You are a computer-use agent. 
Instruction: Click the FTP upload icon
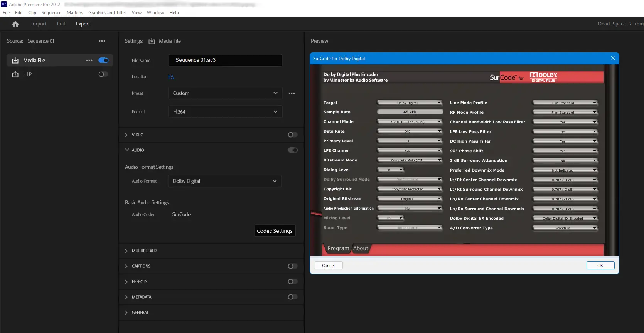(x=15, y=74)
